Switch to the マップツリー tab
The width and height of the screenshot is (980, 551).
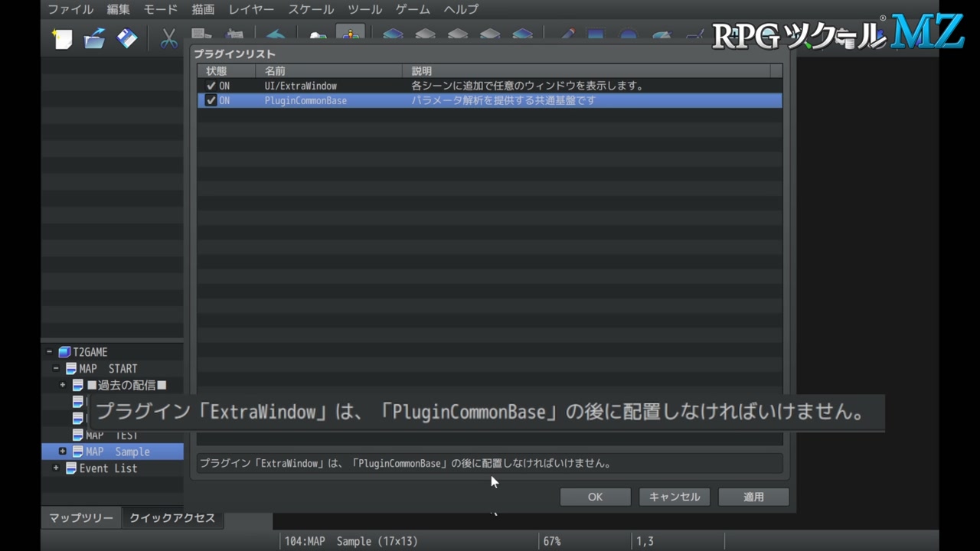click(x=81, y=518)
